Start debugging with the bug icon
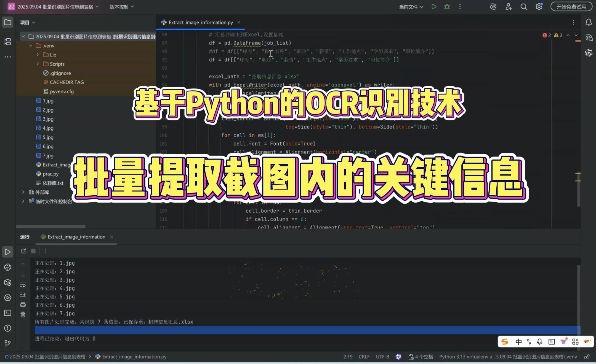This screenshot has width=596, height=364. tap(447, 7)
